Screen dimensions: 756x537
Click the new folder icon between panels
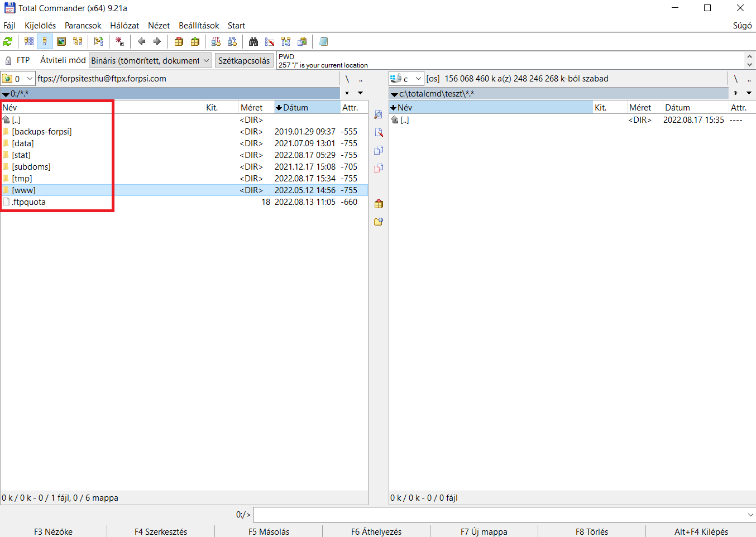[379, 222]
